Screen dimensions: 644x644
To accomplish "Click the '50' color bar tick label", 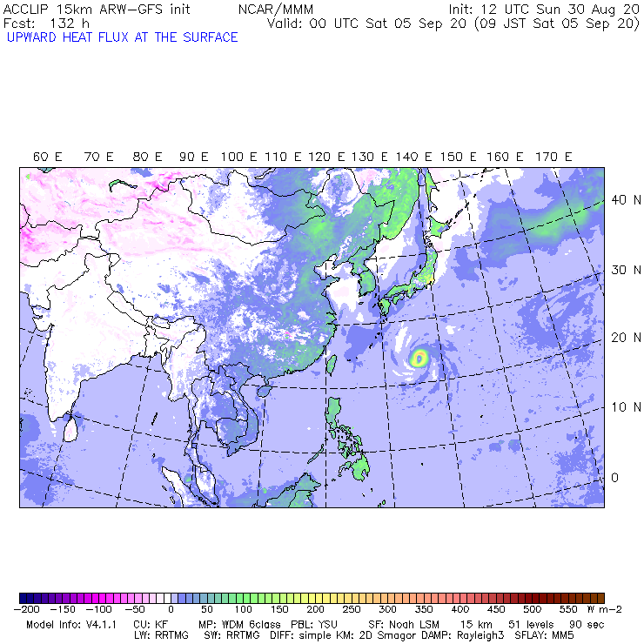I will [207, 609].
